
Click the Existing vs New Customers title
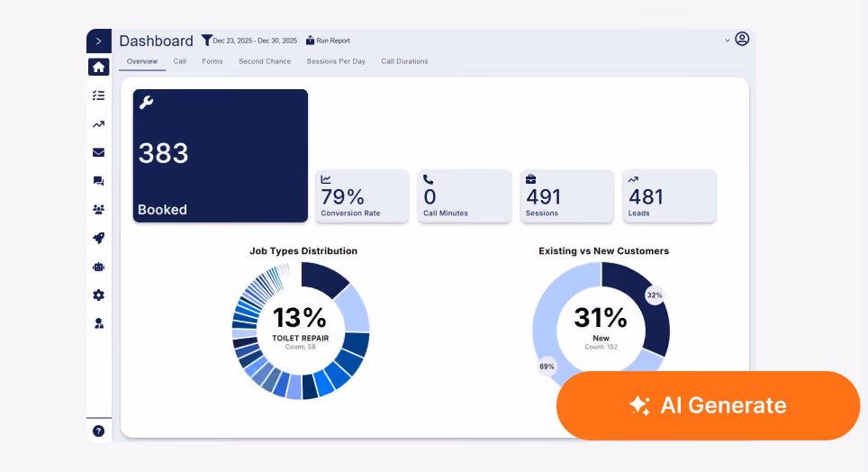pos(604,251)
